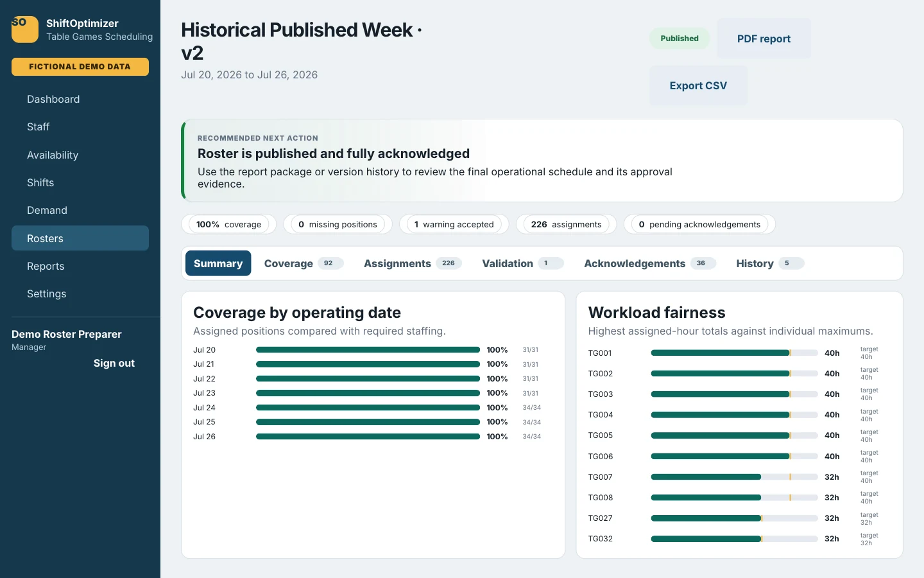The height and width of the screenshot is (578, 924).
Task: Click the Roster is published recommended action heading
Action: [x=334, y=153]
